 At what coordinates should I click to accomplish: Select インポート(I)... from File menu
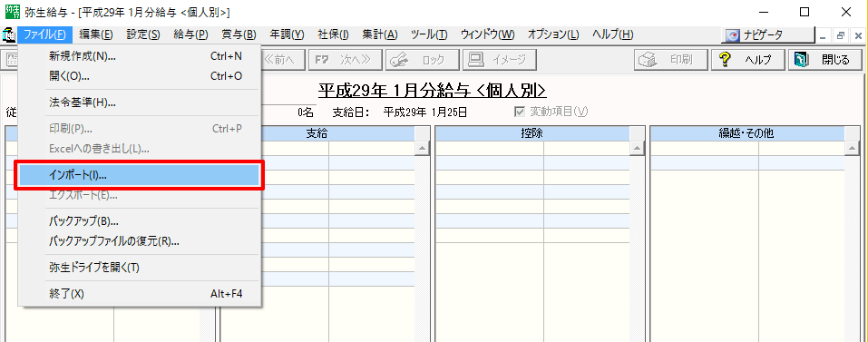(140, 175)
